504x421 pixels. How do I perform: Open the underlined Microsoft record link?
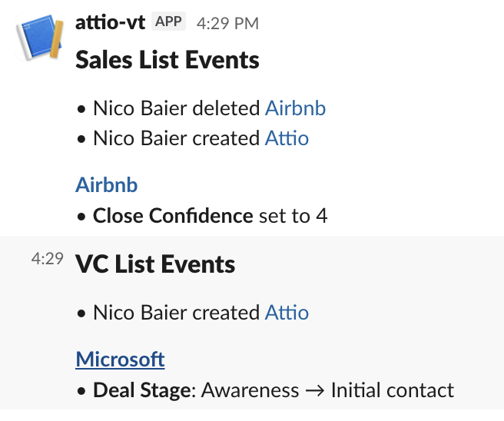[x=120, y=359]
